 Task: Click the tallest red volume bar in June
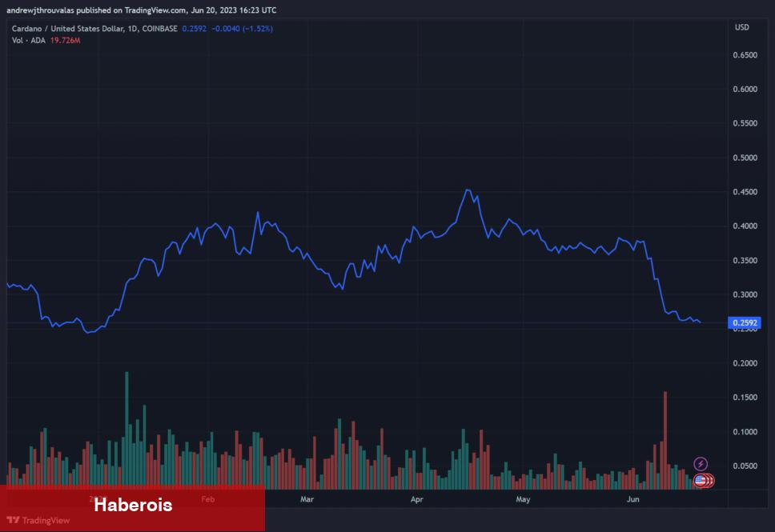pyautogui.click(x=665, y=441)
